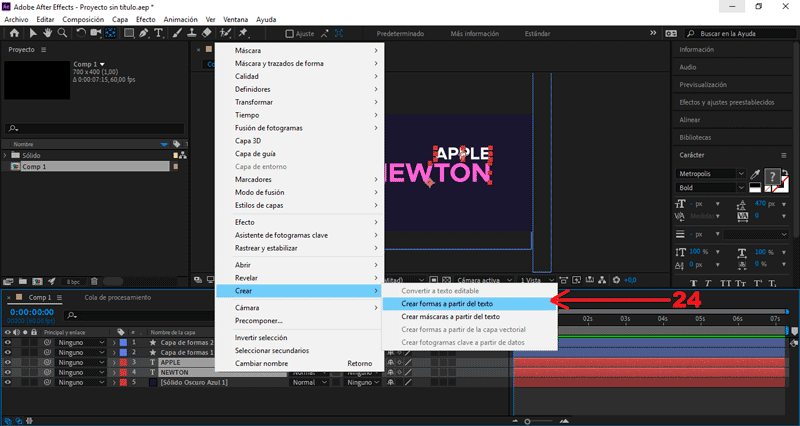Click the trash delete icon in Project panel
This screenshot has height=426, width=800.
click(94, 281)
